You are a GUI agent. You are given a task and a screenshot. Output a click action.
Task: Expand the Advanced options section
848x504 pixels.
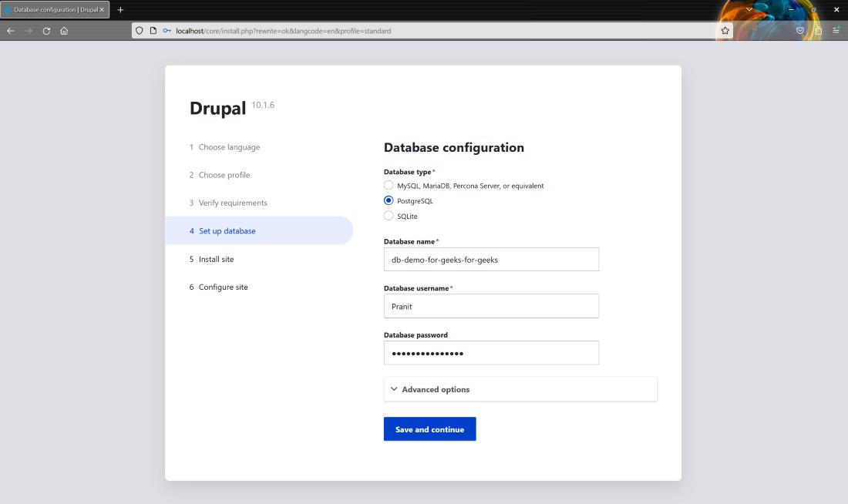click(520, 389)
